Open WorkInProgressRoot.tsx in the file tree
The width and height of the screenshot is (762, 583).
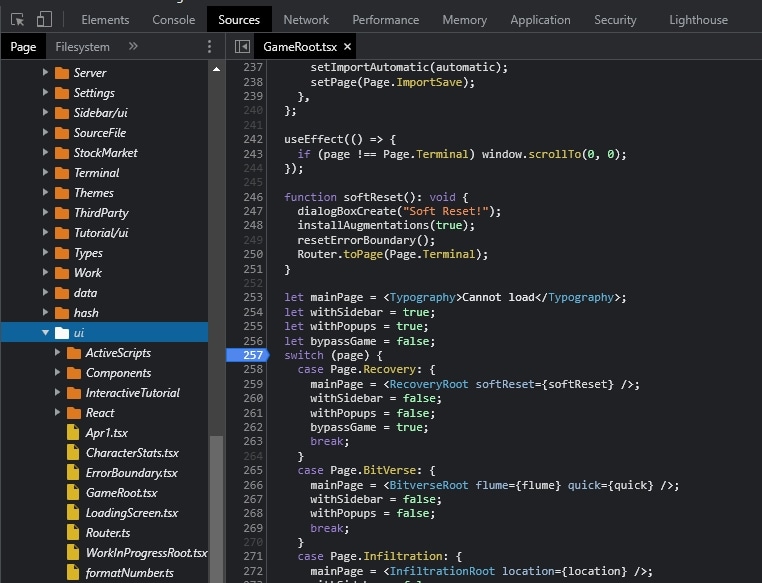pos(146,553)
